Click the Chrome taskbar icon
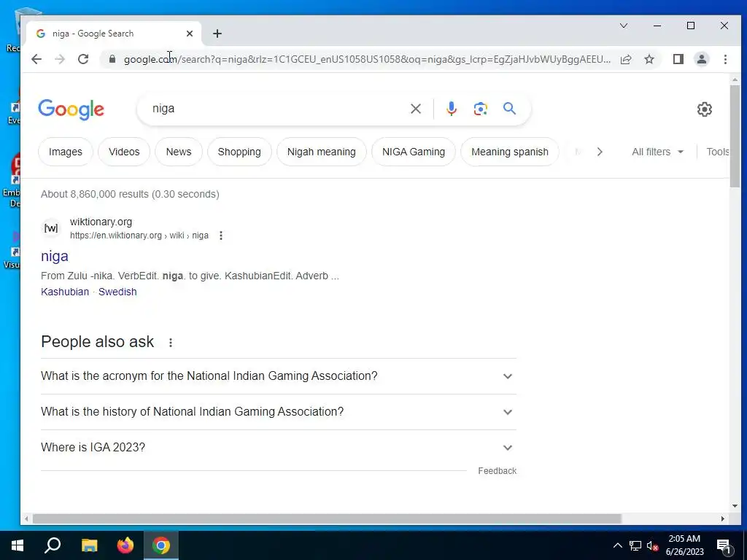 point(161,545)
